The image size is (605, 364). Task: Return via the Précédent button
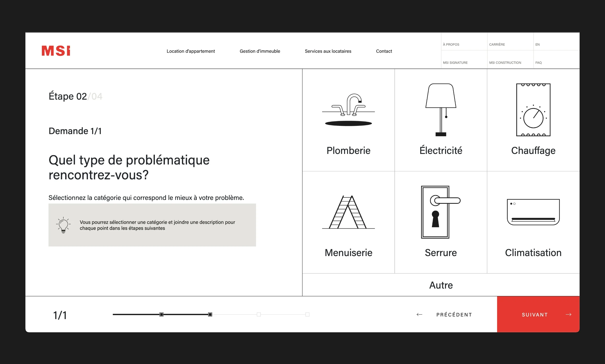tap(444, 314)
